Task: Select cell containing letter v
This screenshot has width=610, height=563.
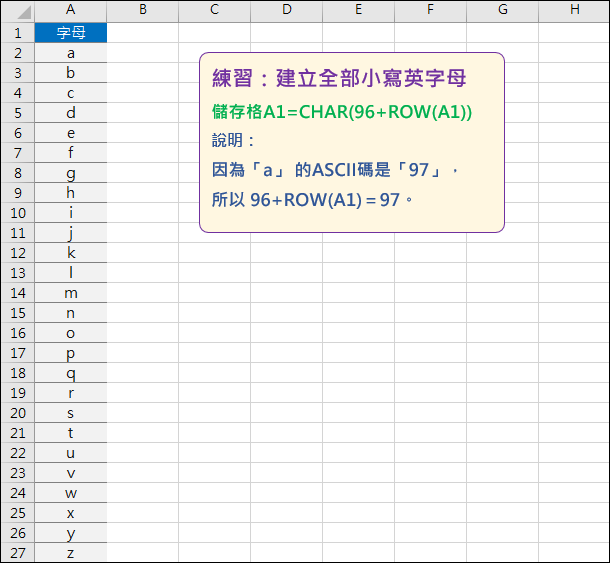Action: (x=70, y=473)
